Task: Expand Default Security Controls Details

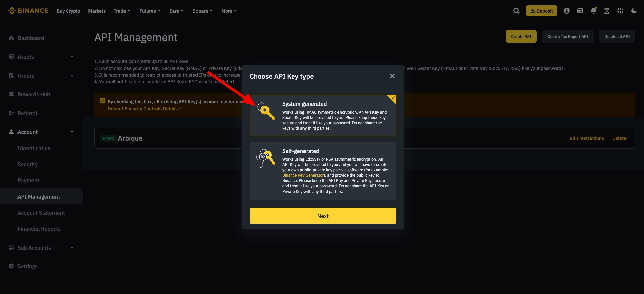Action: click(x=144, y=109)
